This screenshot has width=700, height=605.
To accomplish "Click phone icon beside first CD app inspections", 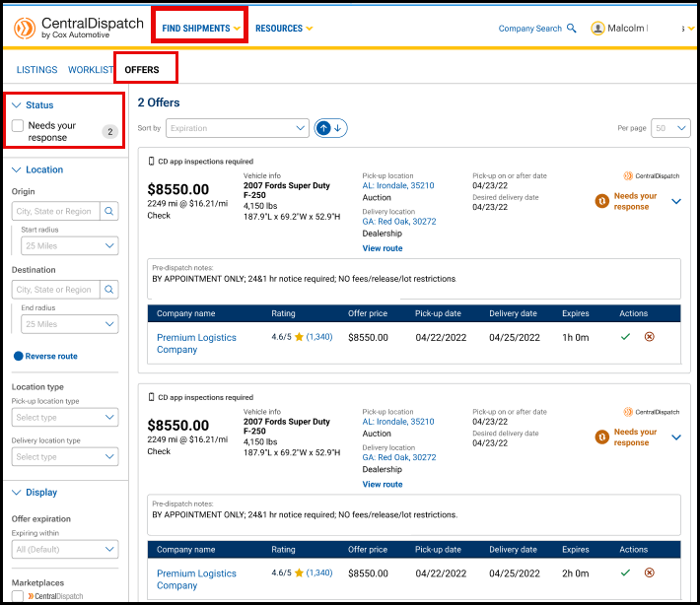I will tap(151, 161).
